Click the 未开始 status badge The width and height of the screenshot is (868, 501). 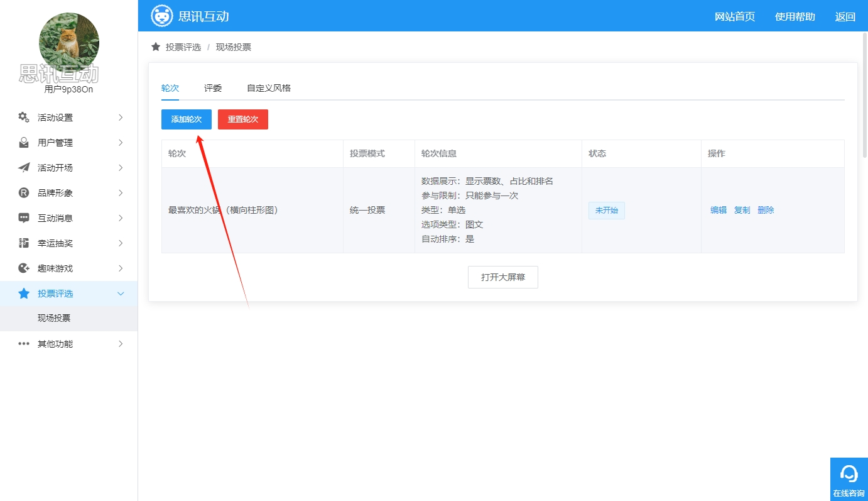pos(607,210)
